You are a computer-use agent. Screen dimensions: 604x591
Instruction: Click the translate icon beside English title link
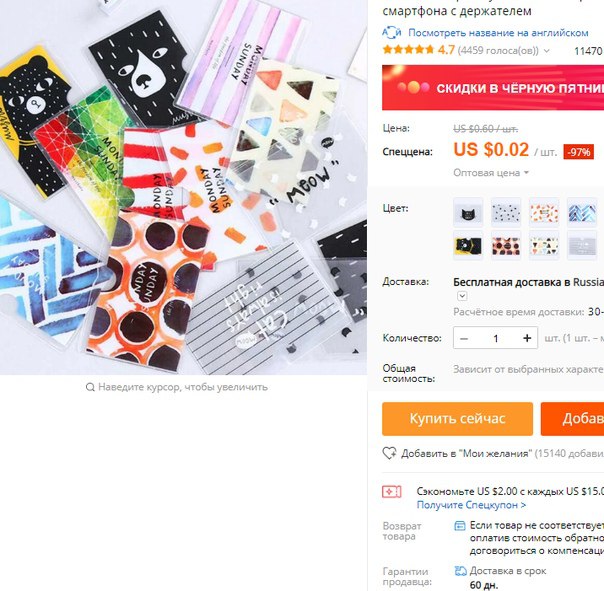392,33
